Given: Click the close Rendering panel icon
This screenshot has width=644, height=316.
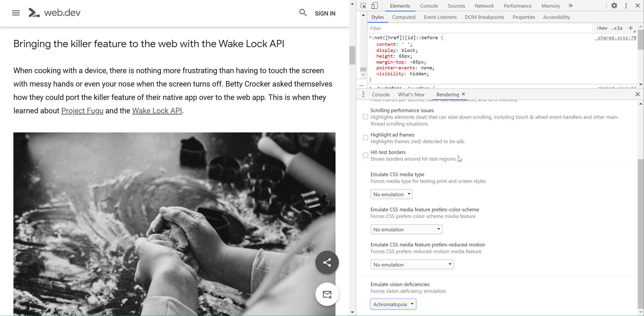Looking at the screenshot, I should 463,94.
